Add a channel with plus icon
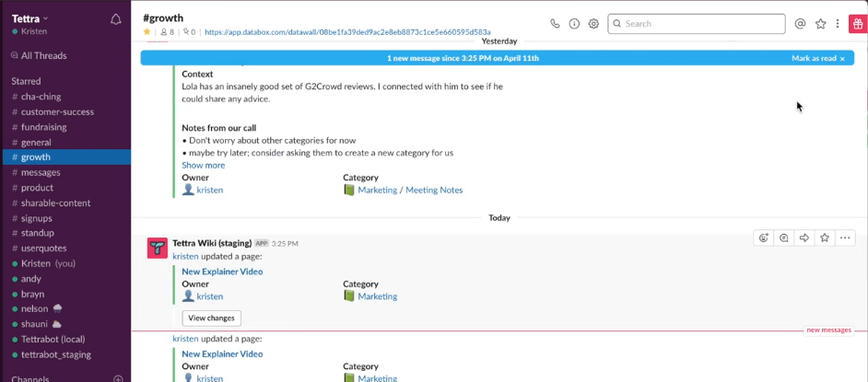Screen dimensions: 868x382 (x=118, y=379)
